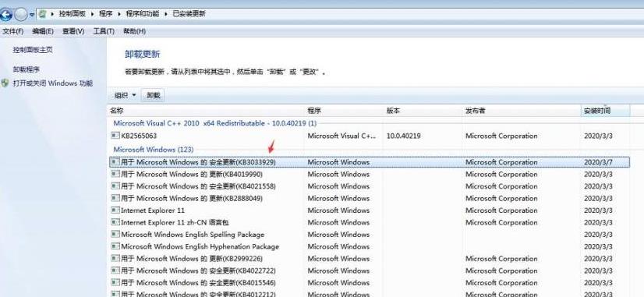Click icon of security update KB4022722
Screen dimensions: 644x297
[115, 270]
